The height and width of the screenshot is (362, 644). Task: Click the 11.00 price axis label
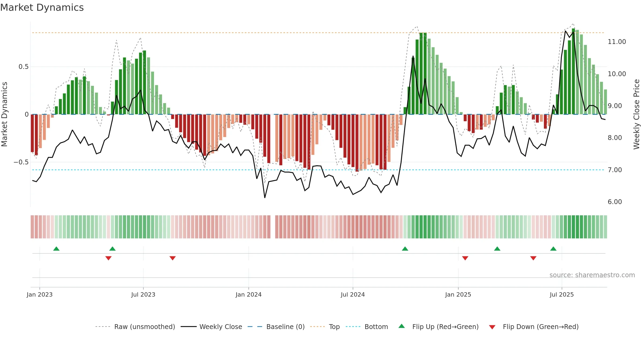click(x=617, y=42)
